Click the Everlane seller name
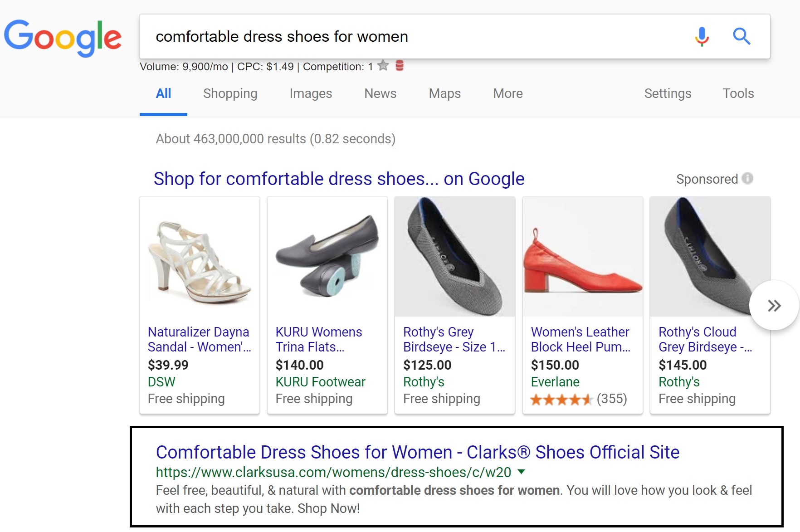Image resolution: width=800 pixels, height=532 pixels. tap(555, 382)
